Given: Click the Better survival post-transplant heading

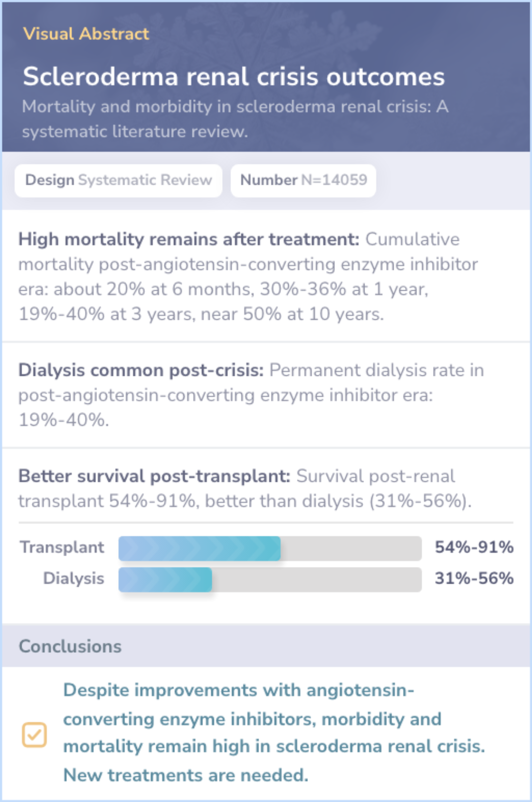Looking at the screenshot, I should click(154, 476).
